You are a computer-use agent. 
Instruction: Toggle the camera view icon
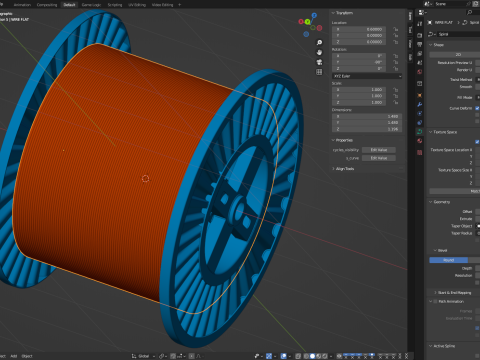(319, 62)
